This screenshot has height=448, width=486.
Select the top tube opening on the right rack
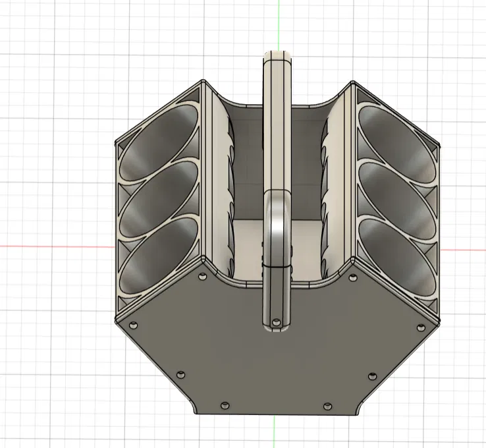pyautogui.click(x=398, y=145)
